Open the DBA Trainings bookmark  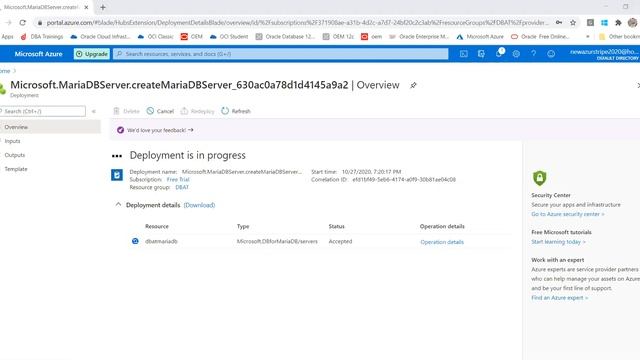click(42, 37)
